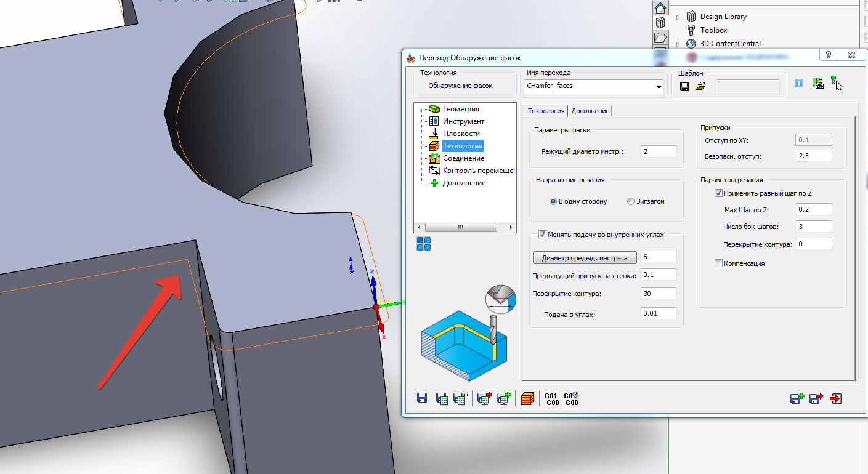Viewport: 868px width, 474px height.
Task: Select Дополнение in the operation tree
Action: click(464, 183)
